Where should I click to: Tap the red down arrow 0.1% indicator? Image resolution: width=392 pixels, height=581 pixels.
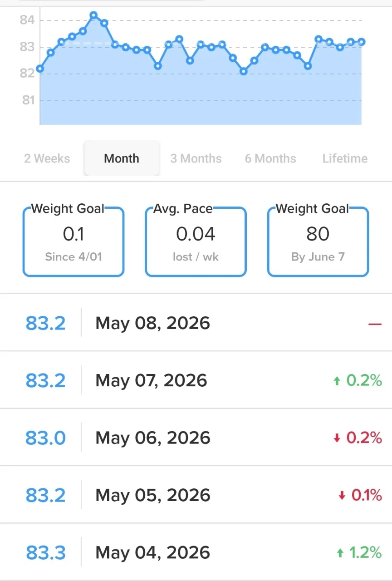point(360,495)
